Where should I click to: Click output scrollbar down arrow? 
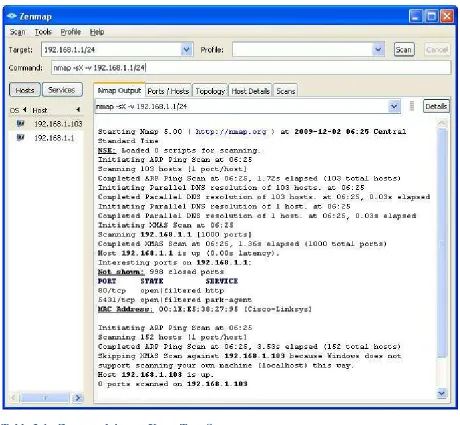pyautogui.click(x=442, y=394)
